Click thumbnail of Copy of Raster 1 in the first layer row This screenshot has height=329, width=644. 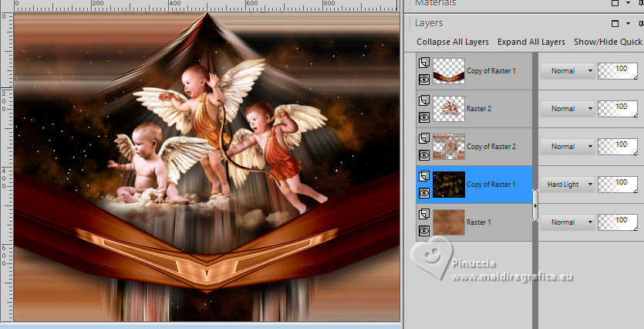(449, 71)
